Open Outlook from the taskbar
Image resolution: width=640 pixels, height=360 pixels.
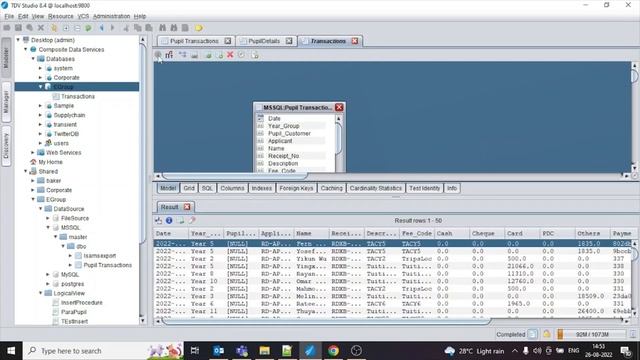pyautogui.click(x=218, y=351)
